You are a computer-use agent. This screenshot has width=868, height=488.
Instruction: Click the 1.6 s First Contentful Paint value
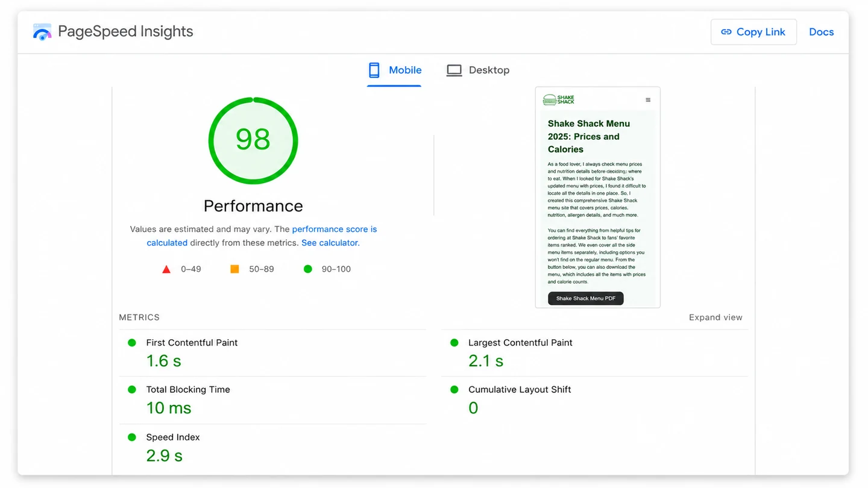tap(164, 361)
